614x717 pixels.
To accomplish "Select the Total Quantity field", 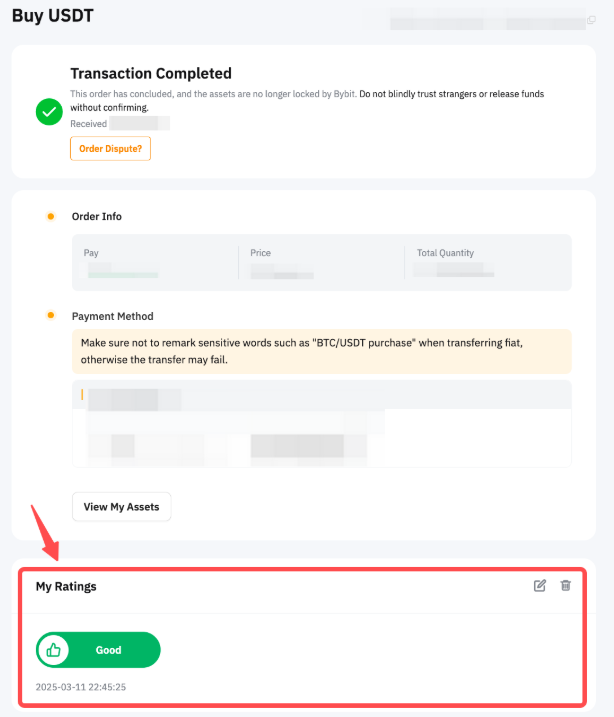I will coord(455,270).
